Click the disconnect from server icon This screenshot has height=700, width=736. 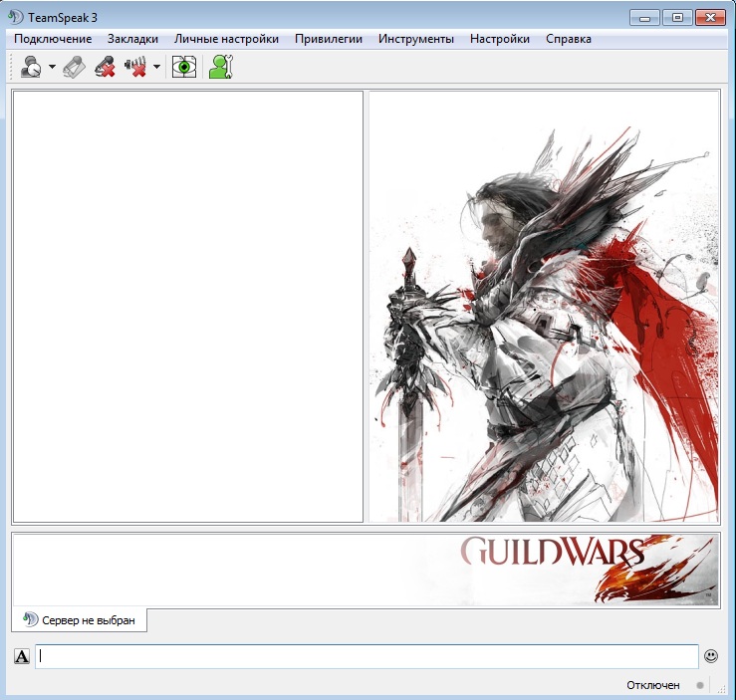(106, 67)
